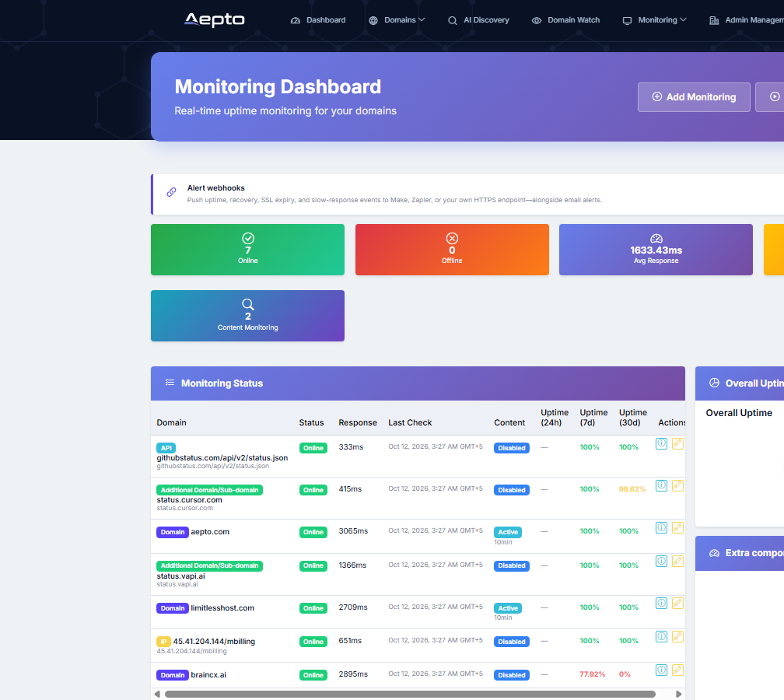Click the 99.62% uptime value
The width and height of the screenshot is (784, 700).
point(632,489)
